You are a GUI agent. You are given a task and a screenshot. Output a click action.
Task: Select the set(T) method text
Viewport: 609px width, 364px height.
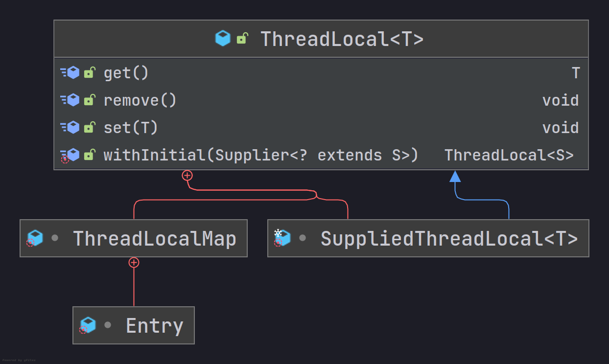pyautogui.click(x=131, y=128)
